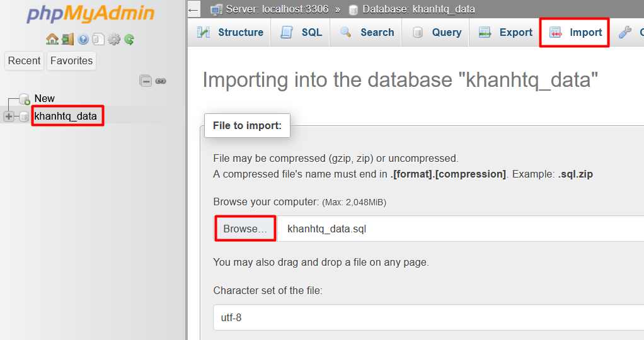Open the SQL tab

click(302, 33)
